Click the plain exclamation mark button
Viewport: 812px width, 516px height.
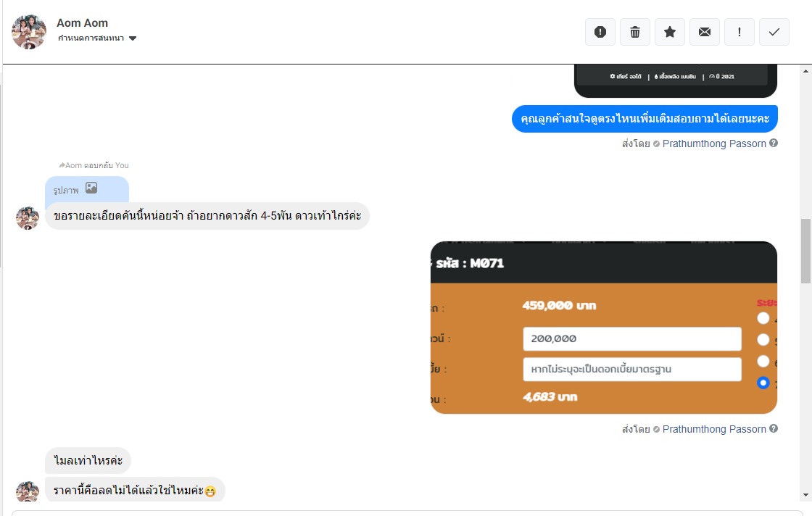[x=739, y=32]
